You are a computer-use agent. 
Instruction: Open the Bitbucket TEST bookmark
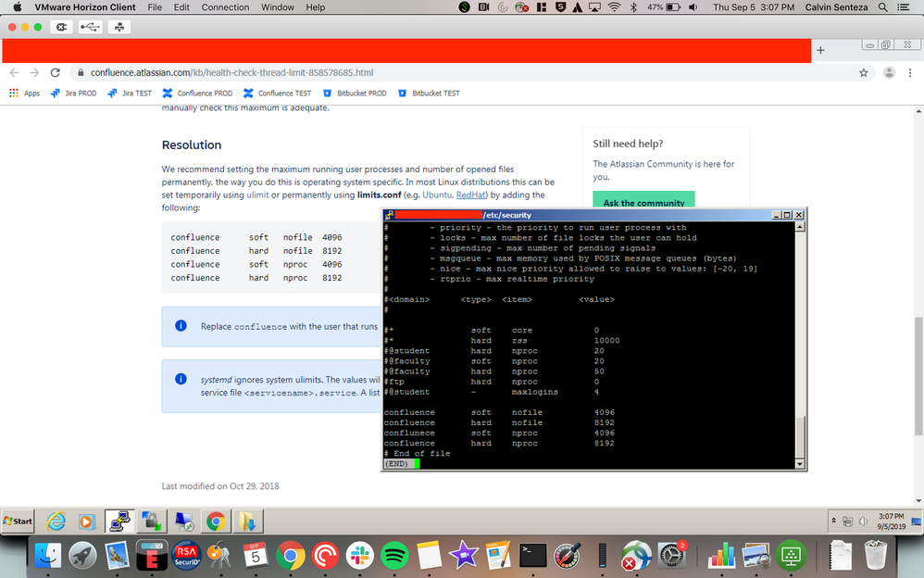(x=429, y=94)
